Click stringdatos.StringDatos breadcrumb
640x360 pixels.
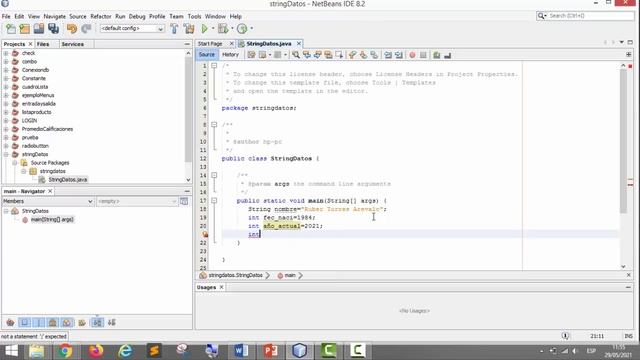tap(235, 276)
